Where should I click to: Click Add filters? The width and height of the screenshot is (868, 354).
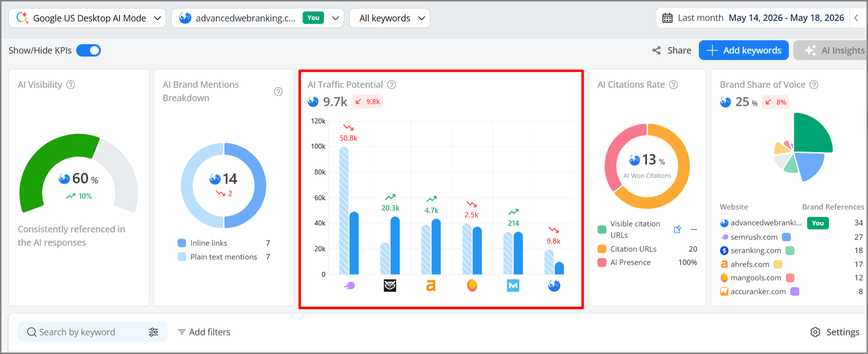coord(204,332)
